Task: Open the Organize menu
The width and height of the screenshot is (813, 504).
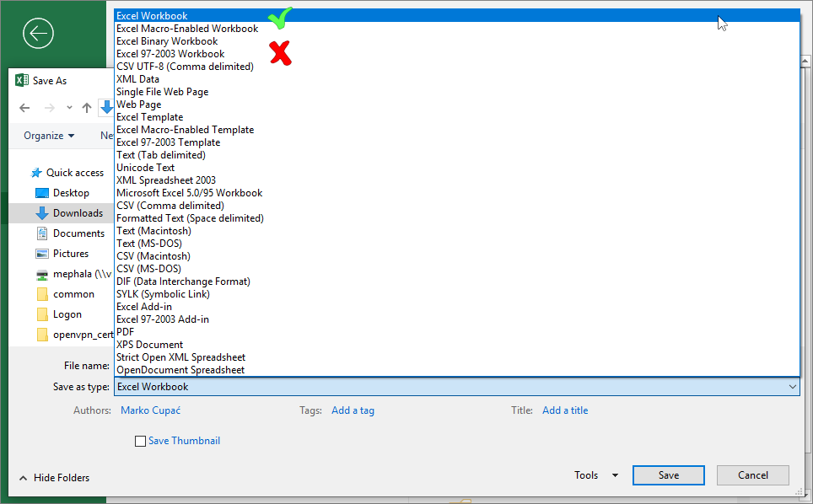Action: point(49,136)
